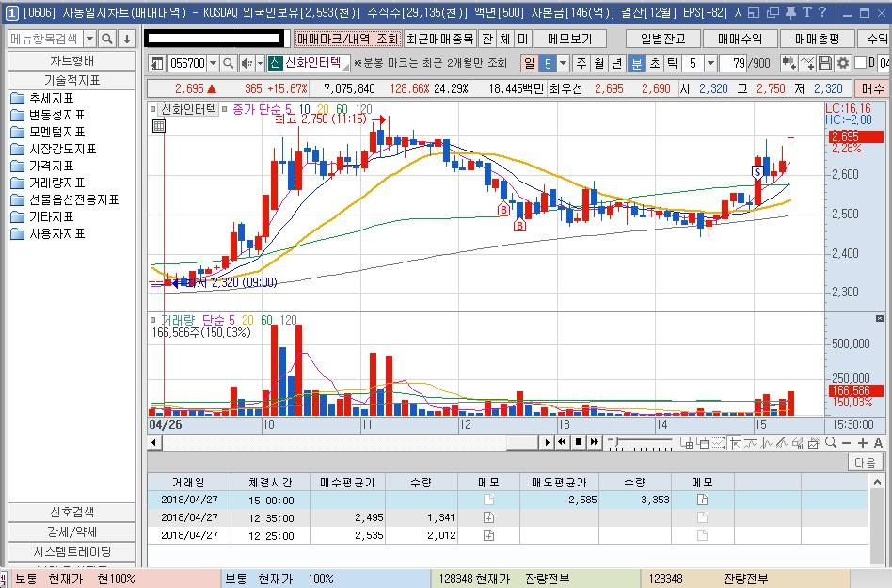Viewport: 892px width, 588px height.
Task: Open the 차트형태 panel tab
Action: (x=72, y=60)
